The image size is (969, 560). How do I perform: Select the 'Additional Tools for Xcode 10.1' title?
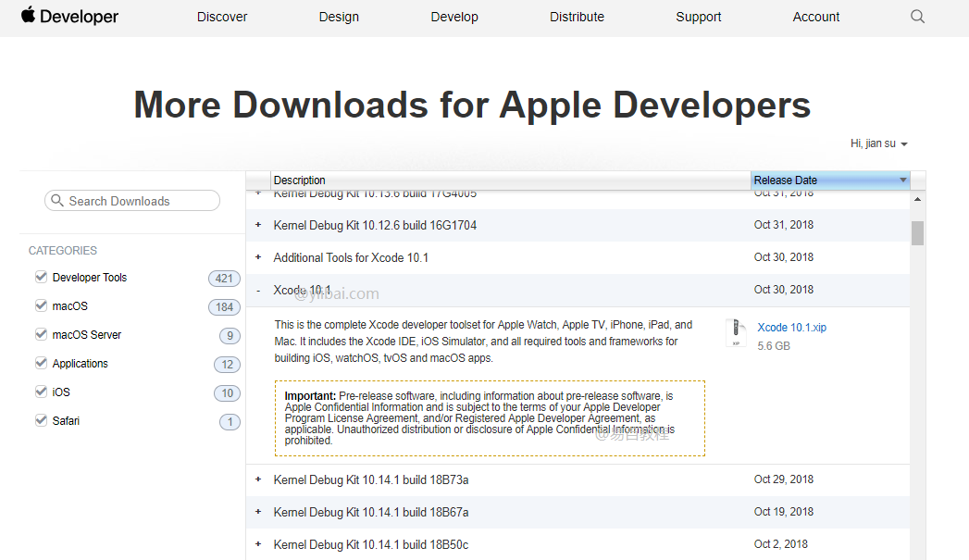pyautogui.click(x=351, y=257)
